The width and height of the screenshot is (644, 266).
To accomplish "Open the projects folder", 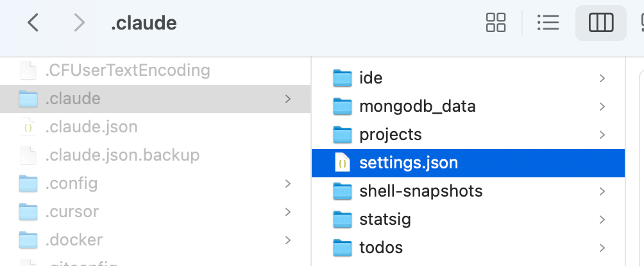I will 391,135.
